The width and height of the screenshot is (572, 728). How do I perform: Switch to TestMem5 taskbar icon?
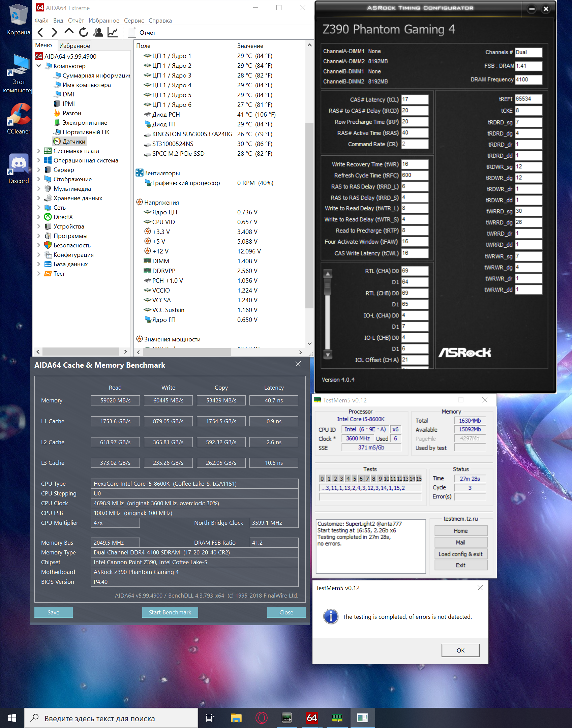(x=337, y=718)
